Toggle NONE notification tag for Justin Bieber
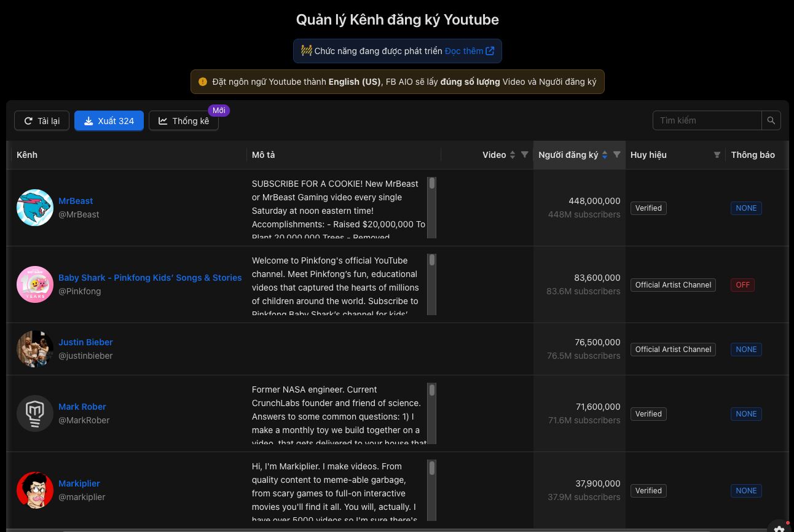This screenshot has width=794, height=532. pos(746,350)
